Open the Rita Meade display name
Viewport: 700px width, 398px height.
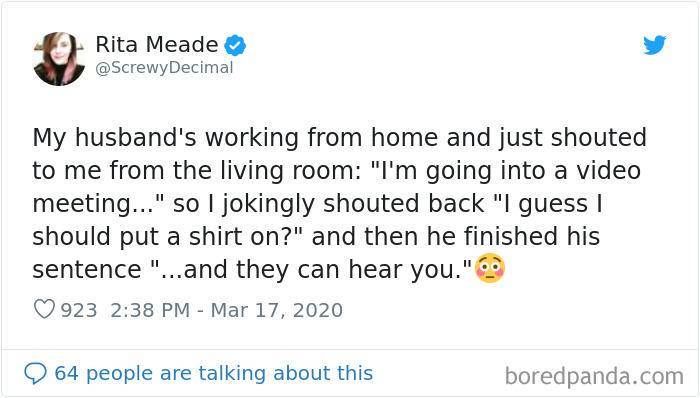click(157, 45)
